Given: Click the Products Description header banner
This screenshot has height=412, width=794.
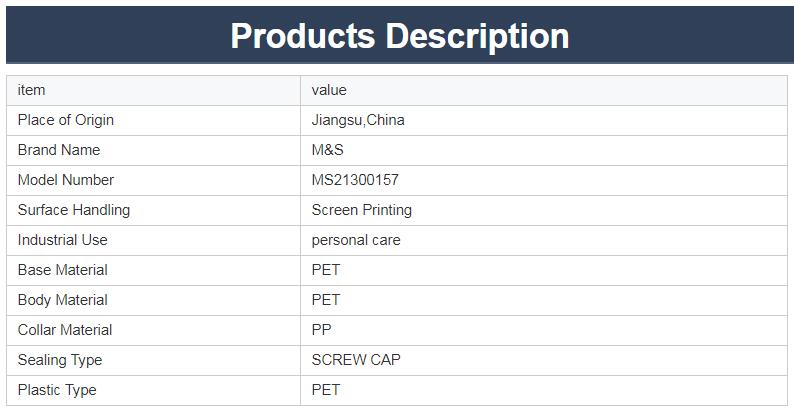Looking at the screenshot, I should (399, 36).
